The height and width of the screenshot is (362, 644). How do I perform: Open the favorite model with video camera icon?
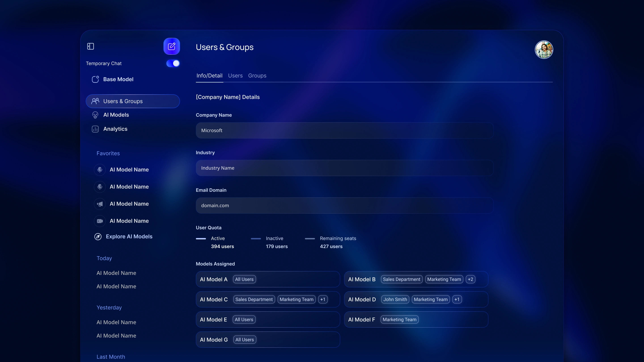tap(129, 221)
